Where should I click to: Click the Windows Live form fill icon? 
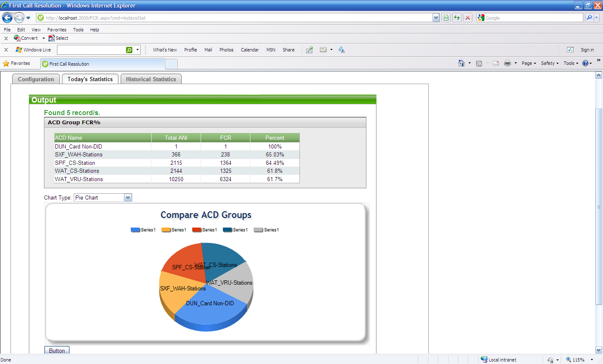tap(323, 50)
